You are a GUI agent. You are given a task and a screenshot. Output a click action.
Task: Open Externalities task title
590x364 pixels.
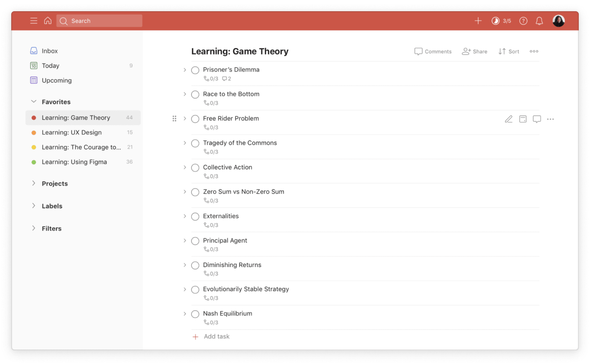pyautogui.click(x=221, y=216)
